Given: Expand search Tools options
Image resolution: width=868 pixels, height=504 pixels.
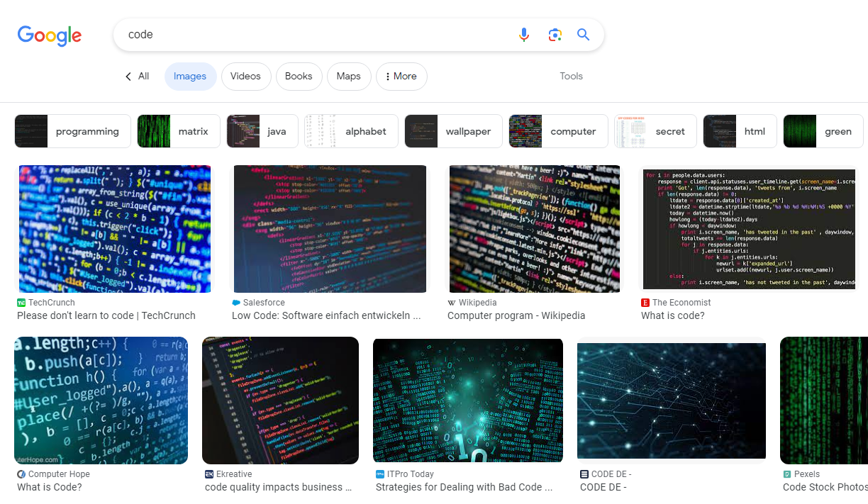Looking at the screenshot, I should [x=571, y=76].
